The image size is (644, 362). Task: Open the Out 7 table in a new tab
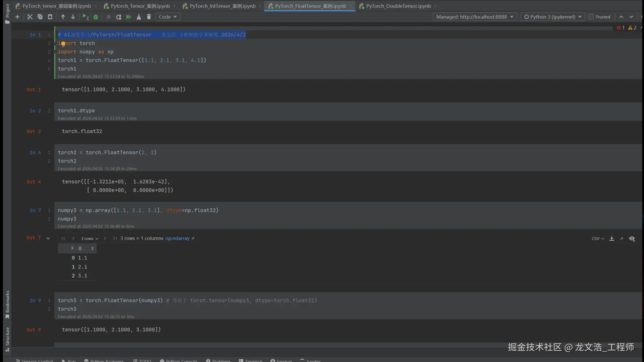tap(622, 238)
